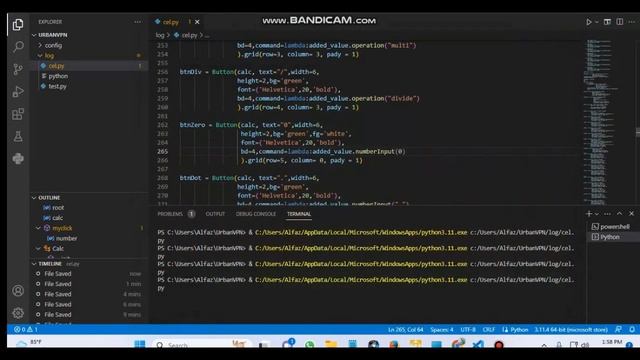Open the Windows Start button
The image size is (640, 360).
(140, 344)
